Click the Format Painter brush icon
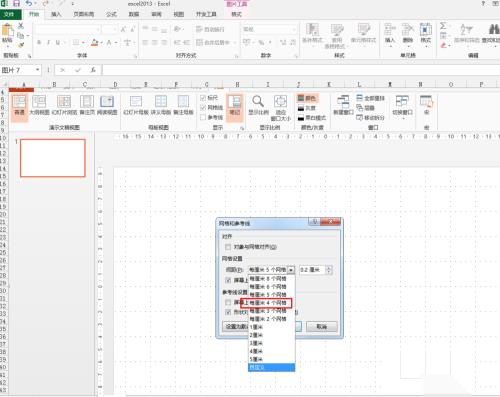This screenshot has height=397, width=500. click(x=21, y=45)
